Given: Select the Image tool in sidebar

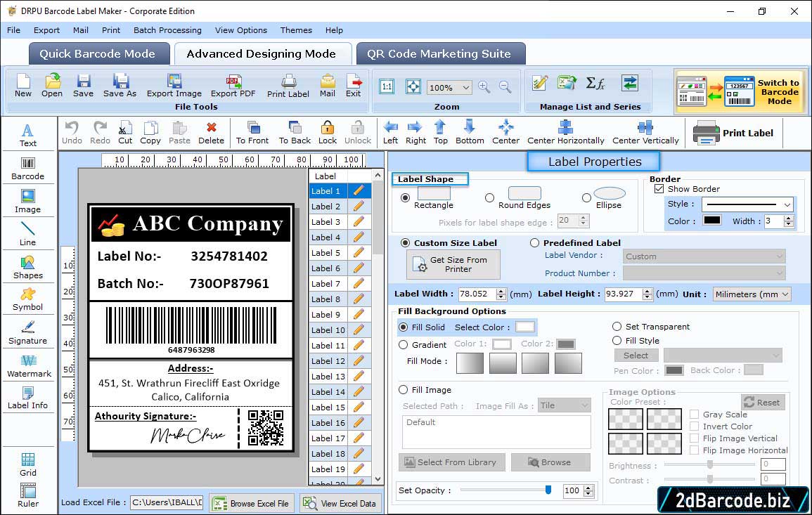Looking at the screenshot, I should 28,202.
